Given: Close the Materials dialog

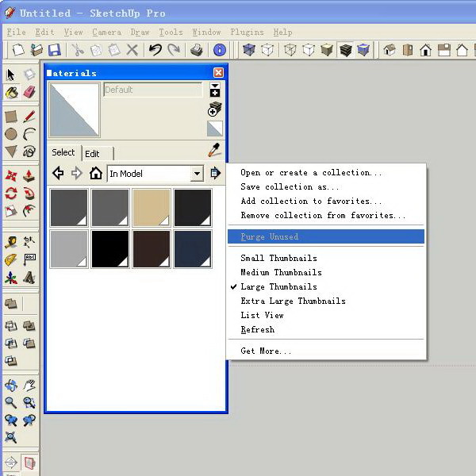Looking at the screenshot, I should pos(218,72).
